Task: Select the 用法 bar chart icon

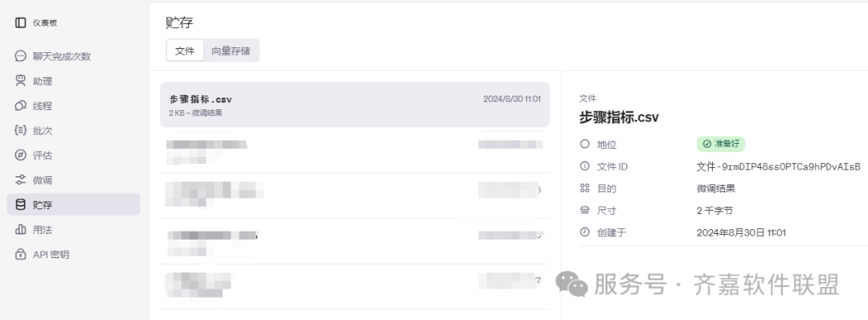Action: [20, 229]
